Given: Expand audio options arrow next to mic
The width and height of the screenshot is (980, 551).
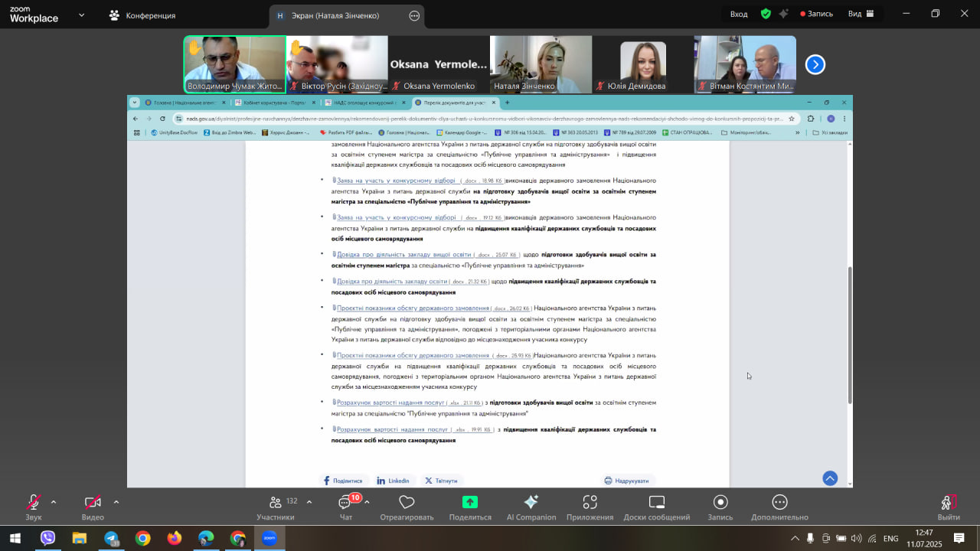Looking at the screenshot, I should pos(54,502).
